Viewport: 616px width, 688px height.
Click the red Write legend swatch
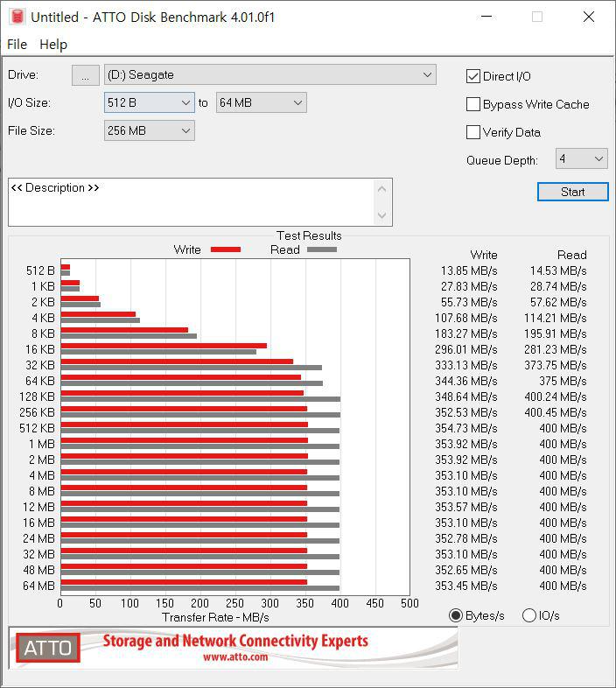[226, 249]
